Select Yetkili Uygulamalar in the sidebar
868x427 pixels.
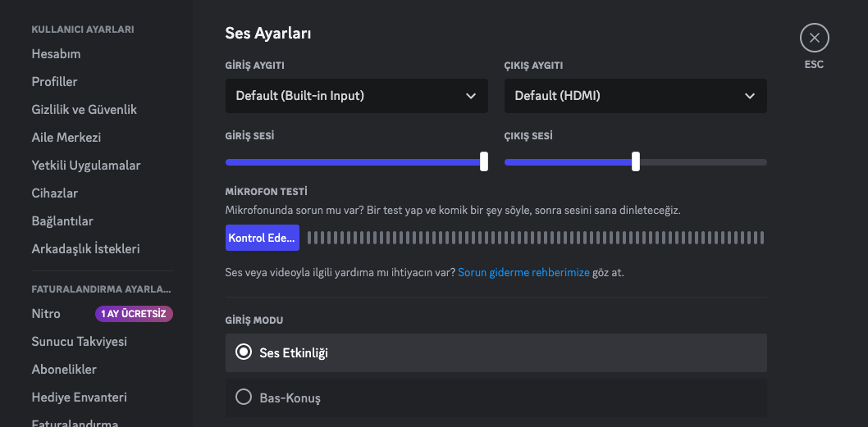85,166
